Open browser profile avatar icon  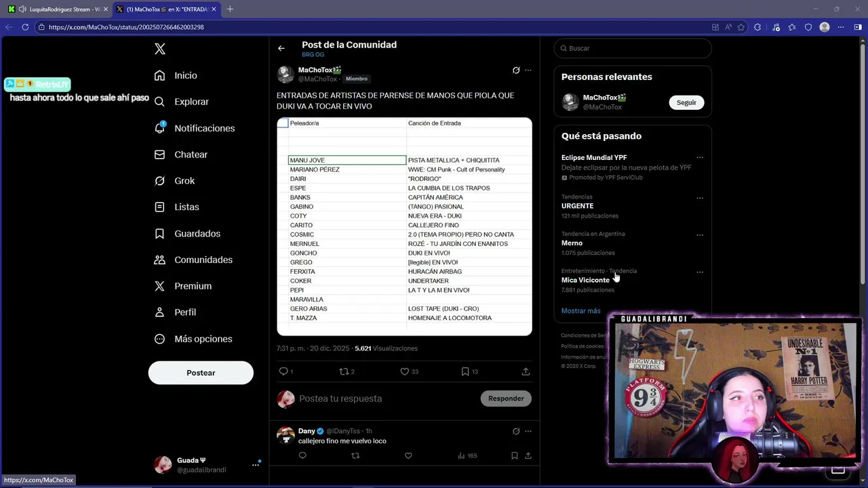tap(825, 27)
